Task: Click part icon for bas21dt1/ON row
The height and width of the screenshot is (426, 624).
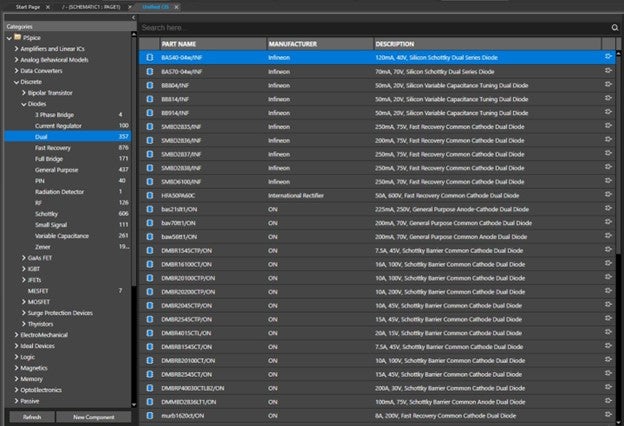Action: click(150, 209)
